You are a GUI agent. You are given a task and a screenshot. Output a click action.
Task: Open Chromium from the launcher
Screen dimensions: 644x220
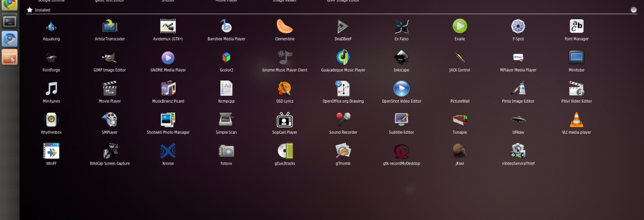click(x=10, y=39)
